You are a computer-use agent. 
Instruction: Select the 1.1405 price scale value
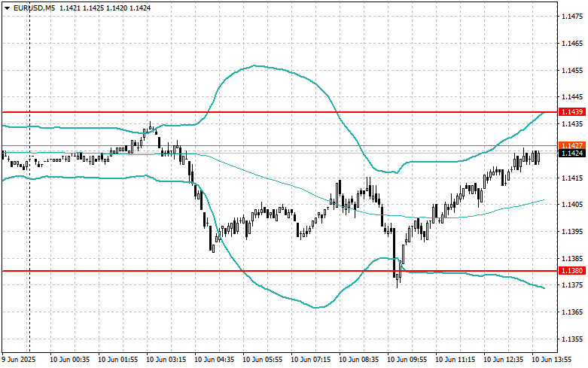click(572, 205)
